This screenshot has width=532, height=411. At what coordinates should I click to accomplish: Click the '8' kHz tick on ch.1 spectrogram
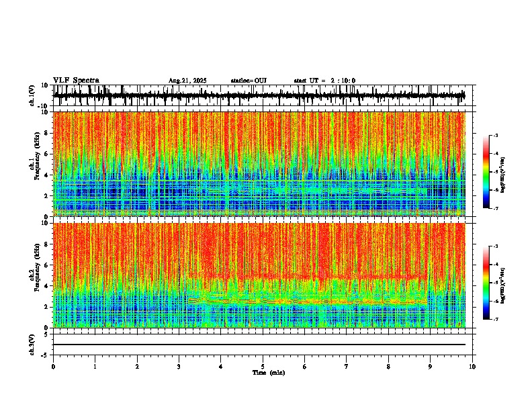click(x=47, y=133)
